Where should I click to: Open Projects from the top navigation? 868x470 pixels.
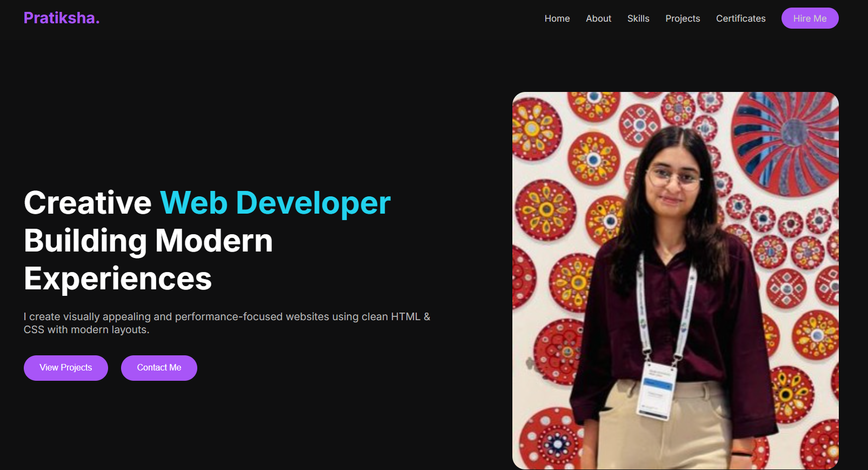pos(682,18)
